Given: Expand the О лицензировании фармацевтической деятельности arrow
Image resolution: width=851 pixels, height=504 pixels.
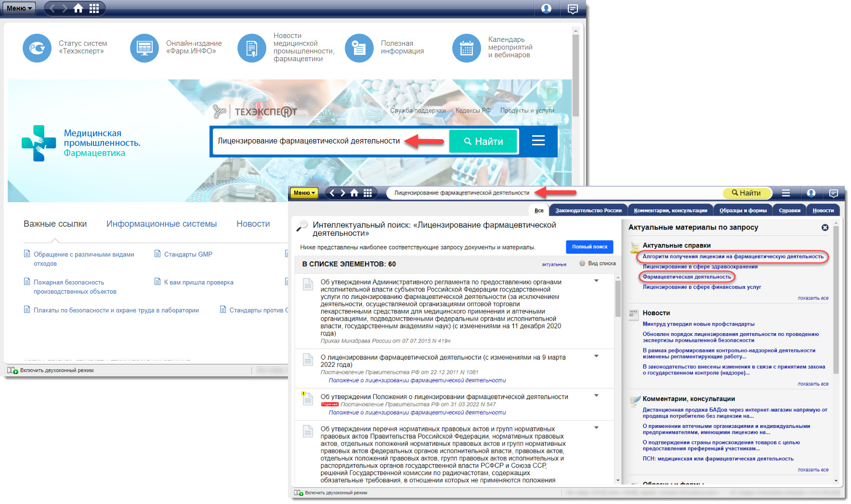Looking at the screenshot, I should point(596,356).
